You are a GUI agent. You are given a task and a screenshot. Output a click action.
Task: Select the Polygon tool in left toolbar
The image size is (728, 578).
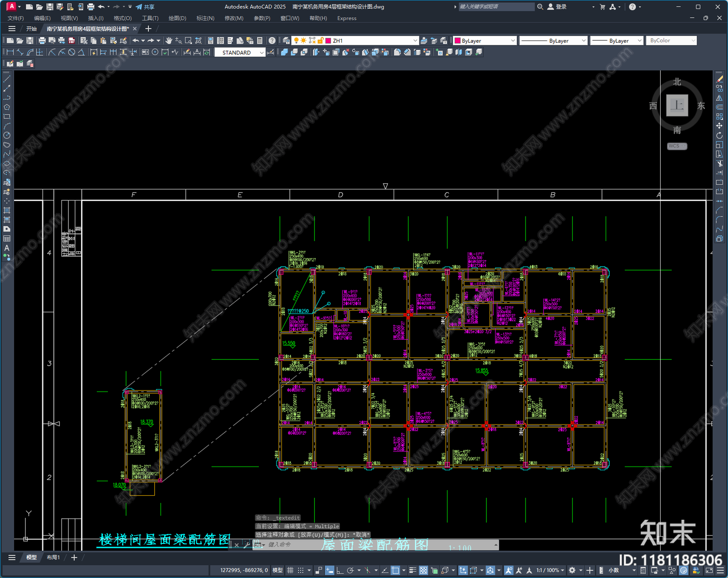7,107
